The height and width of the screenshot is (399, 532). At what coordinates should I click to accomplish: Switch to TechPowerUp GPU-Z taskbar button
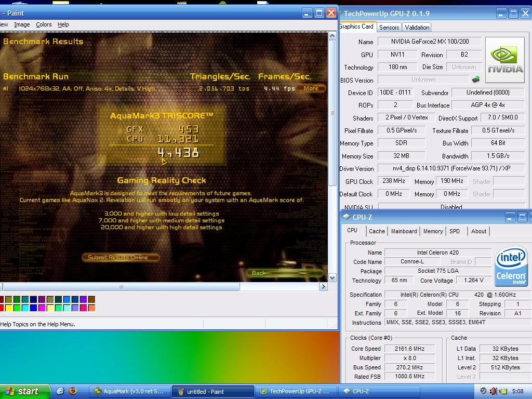[296, 391]
